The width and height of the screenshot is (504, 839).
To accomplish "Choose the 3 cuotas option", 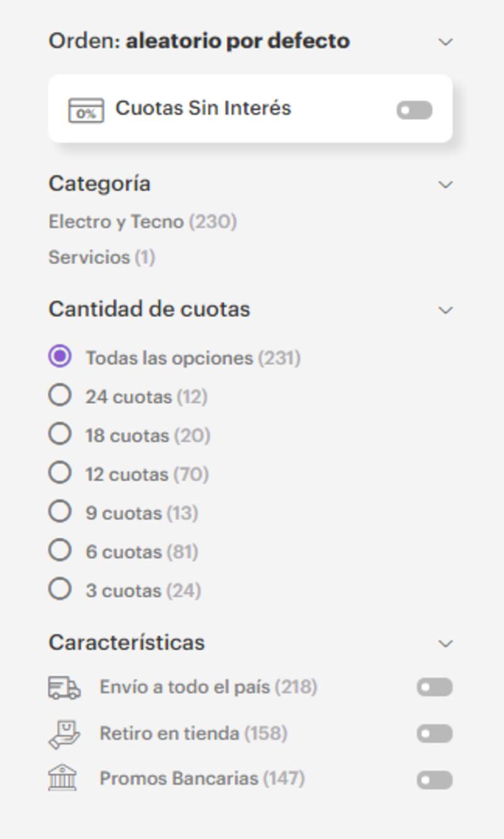I will [x=60, y=590].
